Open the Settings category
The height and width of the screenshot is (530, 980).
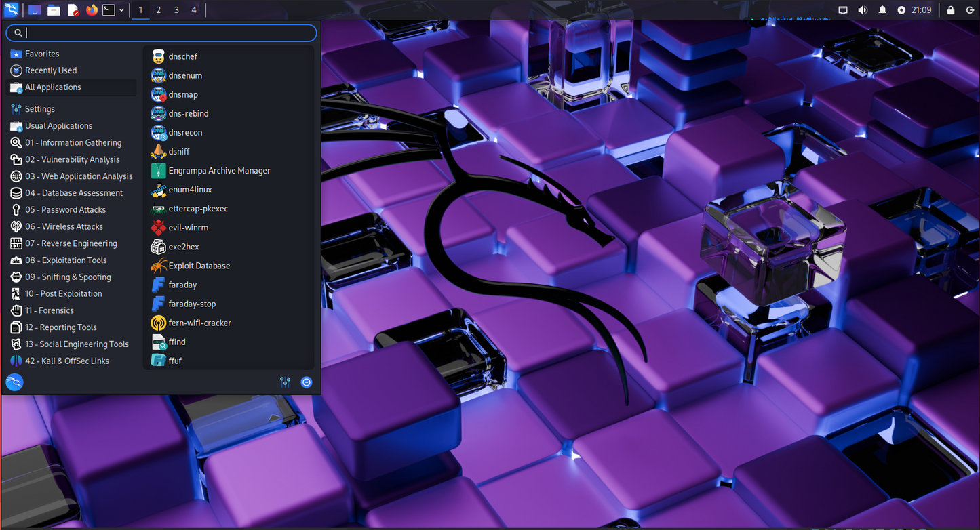tap(71, 109)
